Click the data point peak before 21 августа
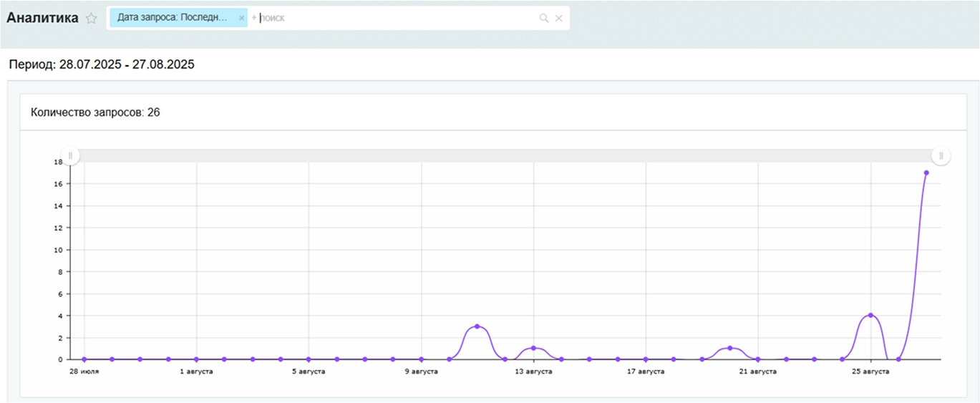Image resolution: width=980 pixels, height=403 pixels. pos(730,348)
